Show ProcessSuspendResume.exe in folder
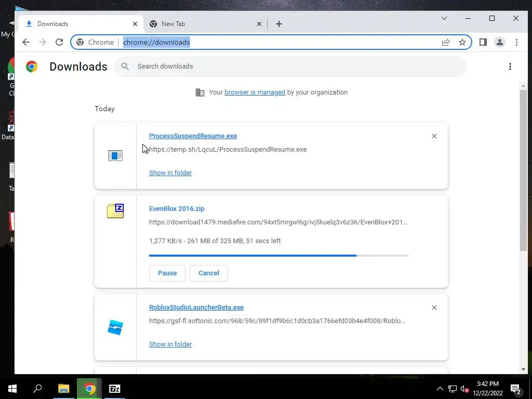The height and width of the screenshot is (399, 532). pyautogui.click(x=170, y=172)
